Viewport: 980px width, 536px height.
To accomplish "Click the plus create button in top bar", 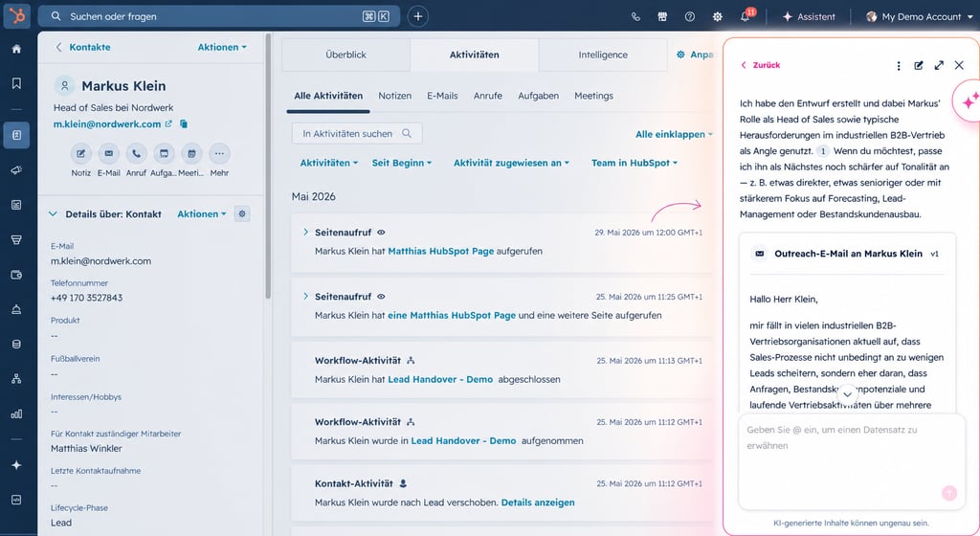I will (x=418, y=16).
